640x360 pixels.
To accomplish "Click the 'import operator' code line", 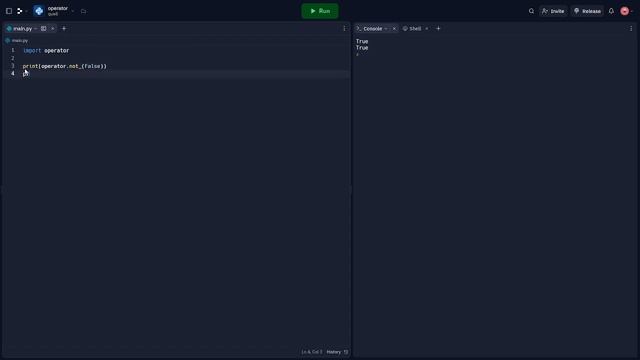I will pyautogui.click(x=46, y=51).
